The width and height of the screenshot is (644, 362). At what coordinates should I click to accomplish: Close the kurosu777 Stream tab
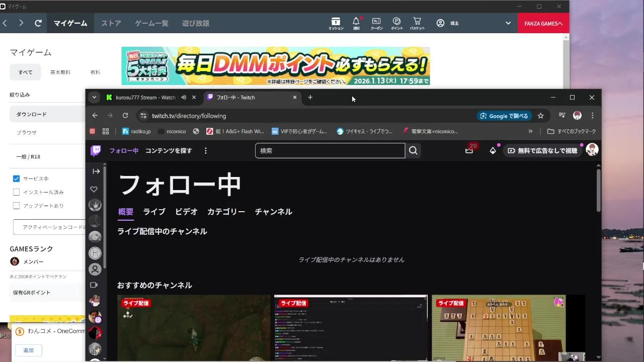[194, 98]
